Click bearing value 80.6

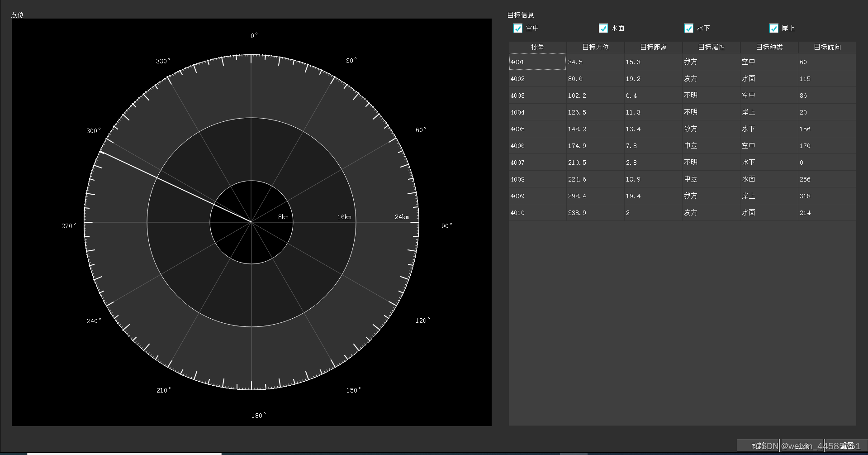(596, 79)
